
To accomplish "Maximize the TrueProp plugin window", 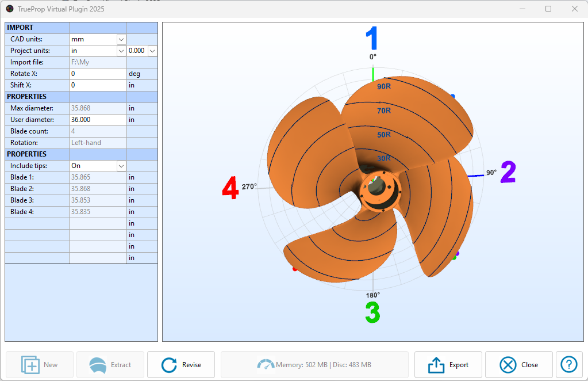I will 548,9.
